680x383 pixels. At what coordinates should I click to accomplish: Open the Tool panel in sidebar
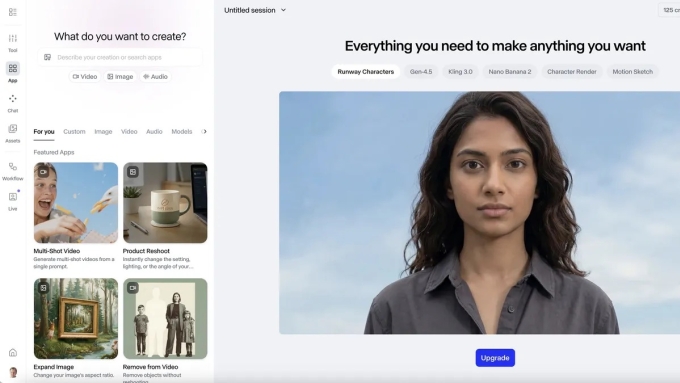[x=13, y=43]
